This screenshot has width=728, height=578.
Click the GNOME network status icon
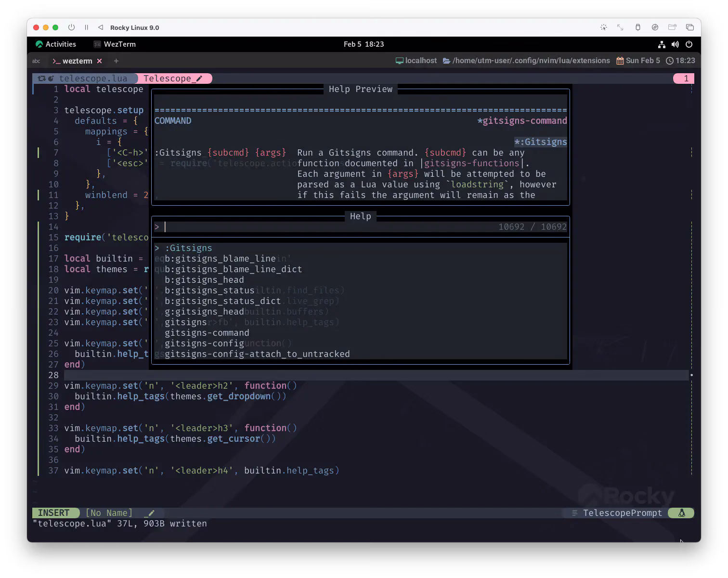662,44
